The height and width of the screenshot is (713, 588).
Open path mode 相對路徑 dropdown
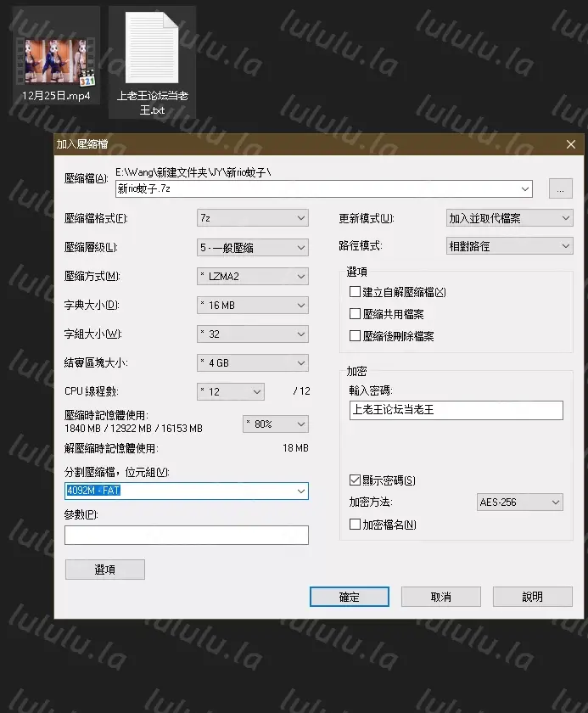(509, 246)
